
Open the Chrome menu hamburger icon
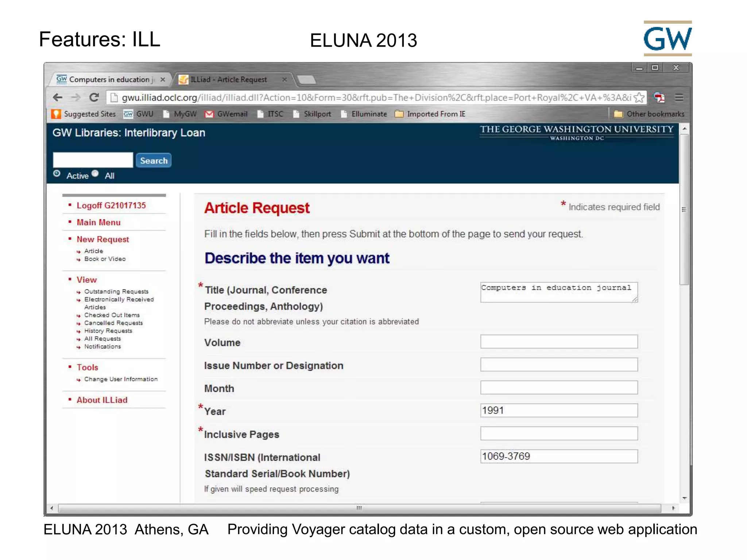679,97
